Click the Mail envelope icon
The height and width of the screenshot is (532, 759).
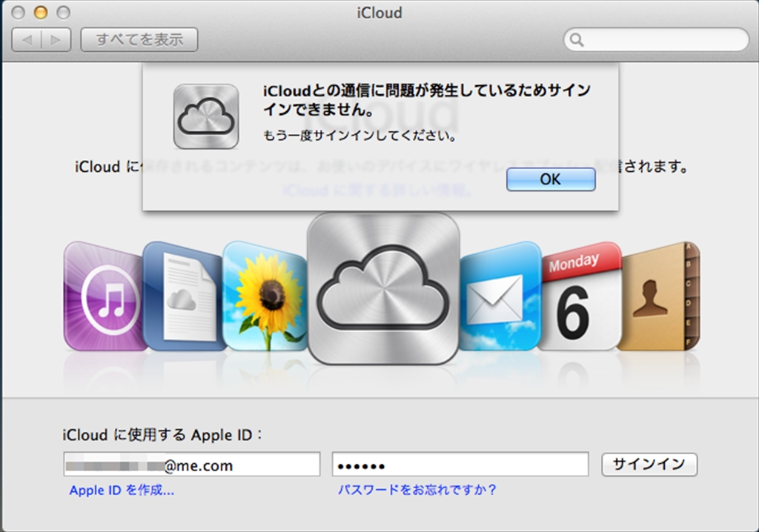pyautogui.click(x=500, y=296)
